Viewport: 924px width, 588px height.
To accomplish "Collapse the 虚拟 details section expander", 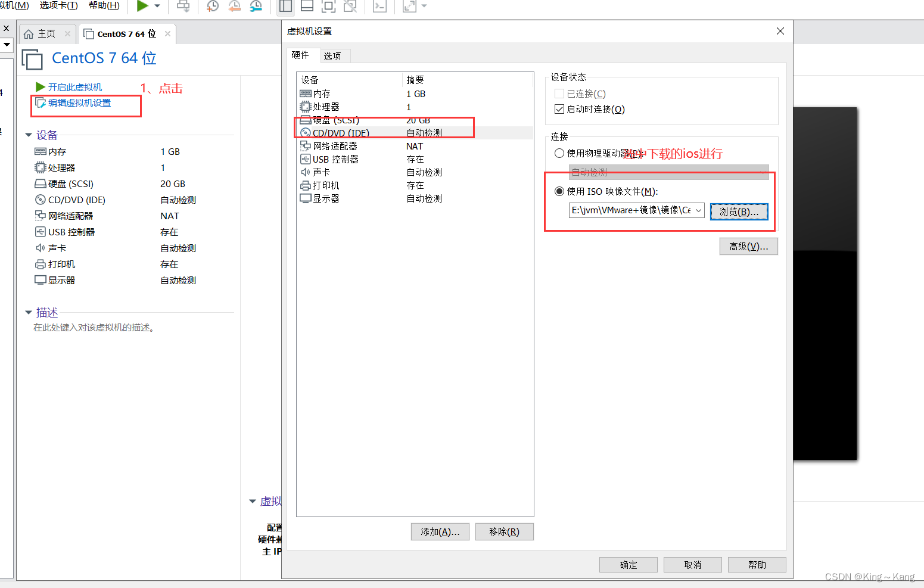I will 253,502.
